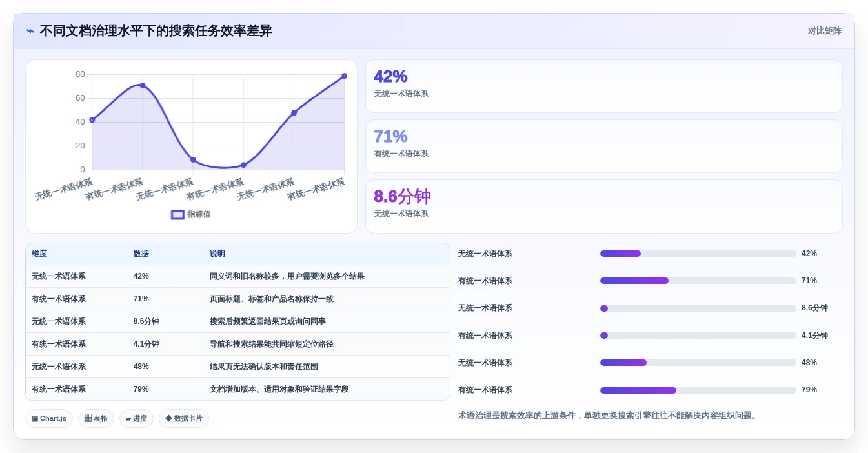
Task: Click the 无统一术语体系 caption in the 8.6分钟 card
Action: (401, 214)
